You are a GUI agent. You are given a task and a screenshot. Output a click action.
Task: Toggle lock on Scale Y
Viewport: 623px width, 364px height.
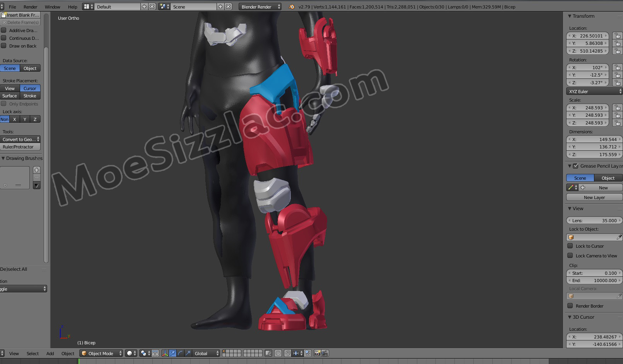617,115
